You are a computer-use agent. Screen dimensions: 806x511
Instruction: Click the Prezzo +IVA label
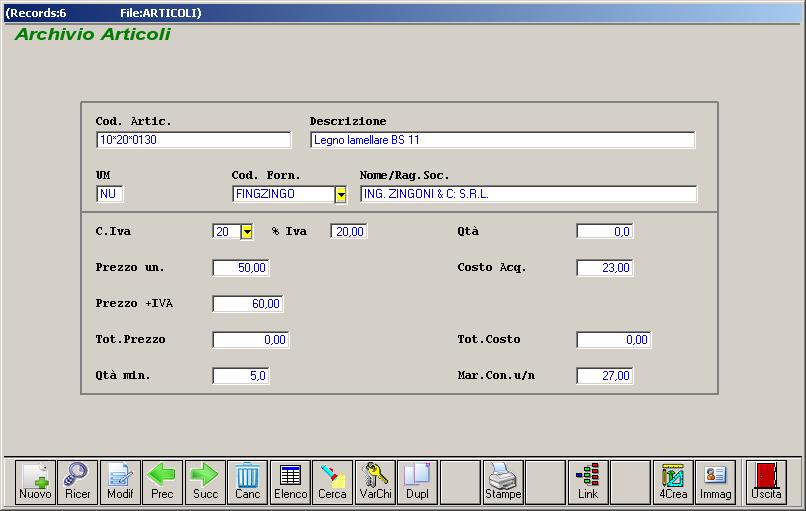coord(134,303)
